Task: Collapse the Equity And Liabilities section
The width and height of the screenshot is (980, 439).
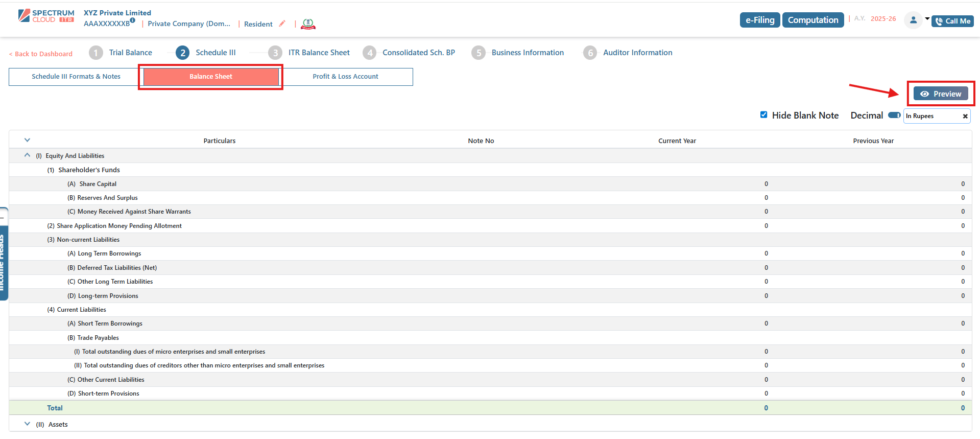Action: coord(28,155)
